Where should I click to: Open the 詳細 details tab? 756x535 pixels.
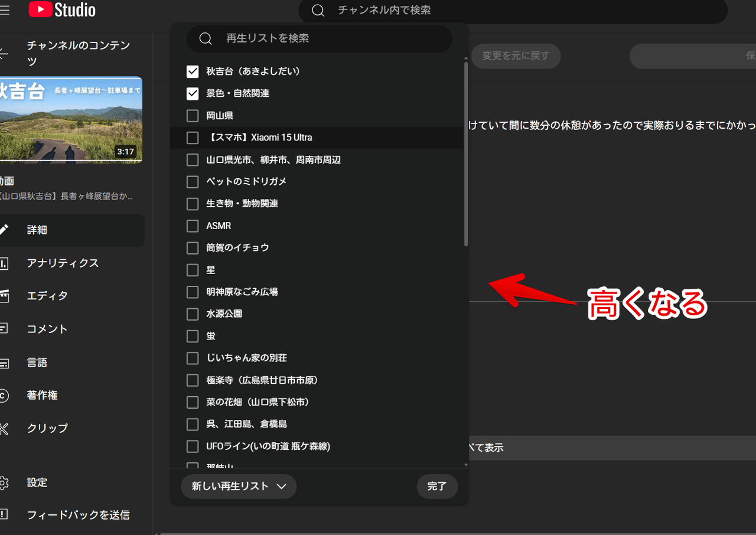(x=37, y=230)
